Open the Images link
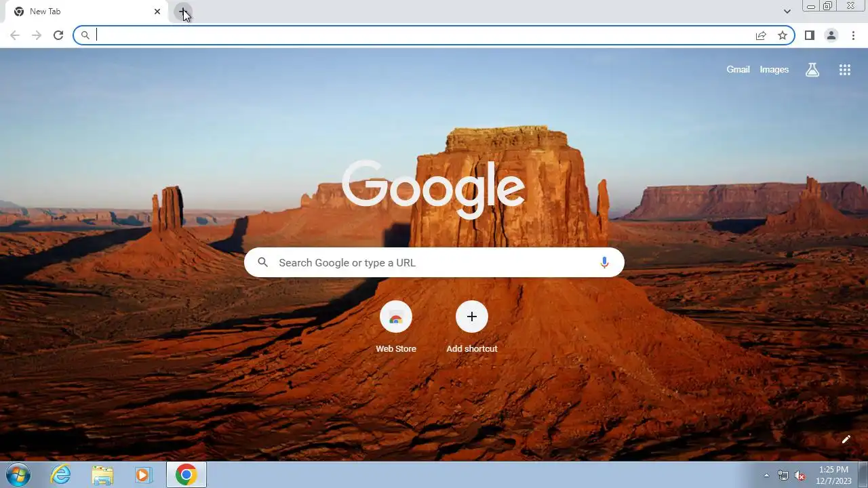 point(774,70)
